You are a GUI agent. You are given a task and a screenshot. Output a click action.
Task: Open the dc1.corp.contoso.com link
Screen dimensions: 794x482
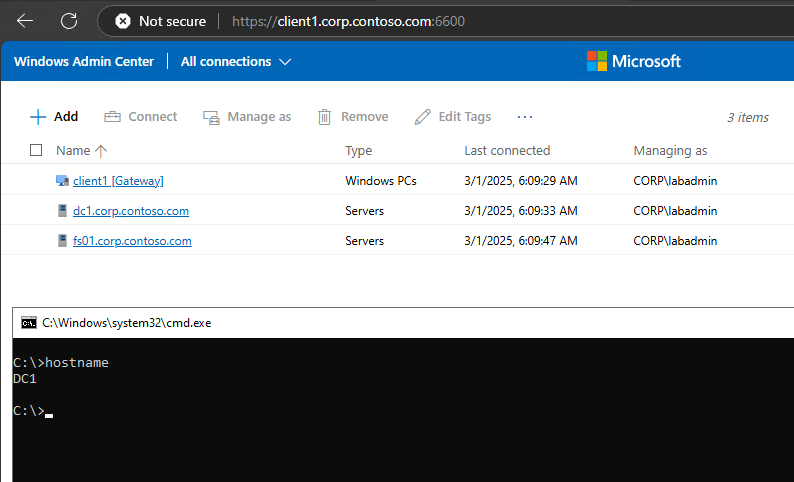pos(131,211)
